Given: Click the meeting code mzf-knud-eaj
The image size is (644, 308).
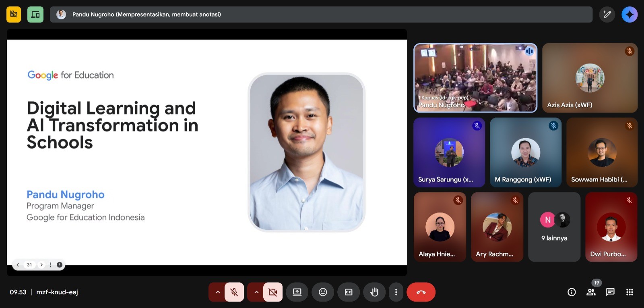Looking at the screenshot, I should click(57, 292).
